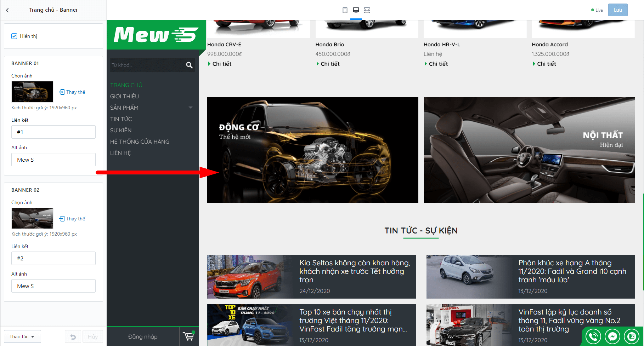Image resolution: width=644 pixels, height=346 pixels.
Task: Click the phone call floating icon
Action: coord(593,336)
